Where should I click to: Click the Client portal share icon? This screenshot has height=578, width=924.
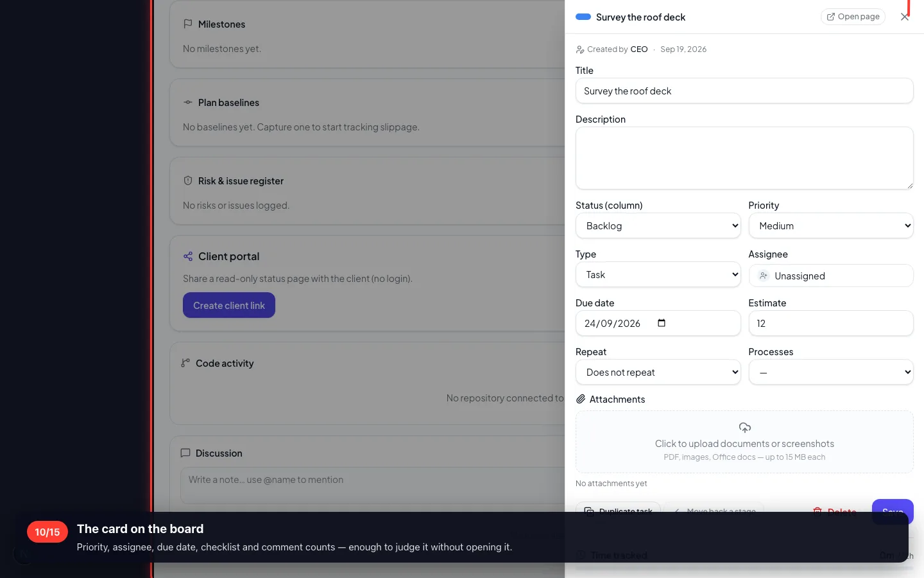click(x=188, y=256)
